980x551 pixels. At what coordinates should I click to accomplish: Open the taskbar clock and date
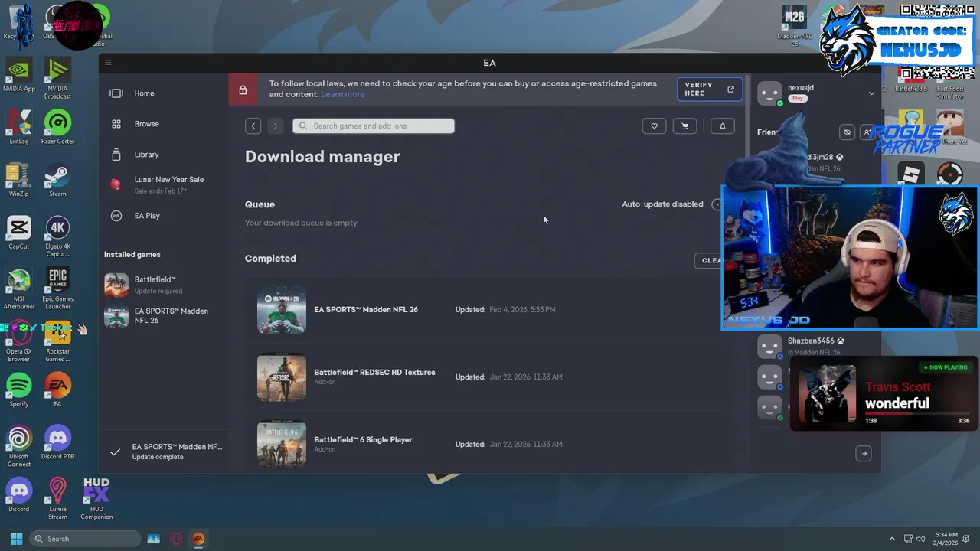(x=945, y=539)
